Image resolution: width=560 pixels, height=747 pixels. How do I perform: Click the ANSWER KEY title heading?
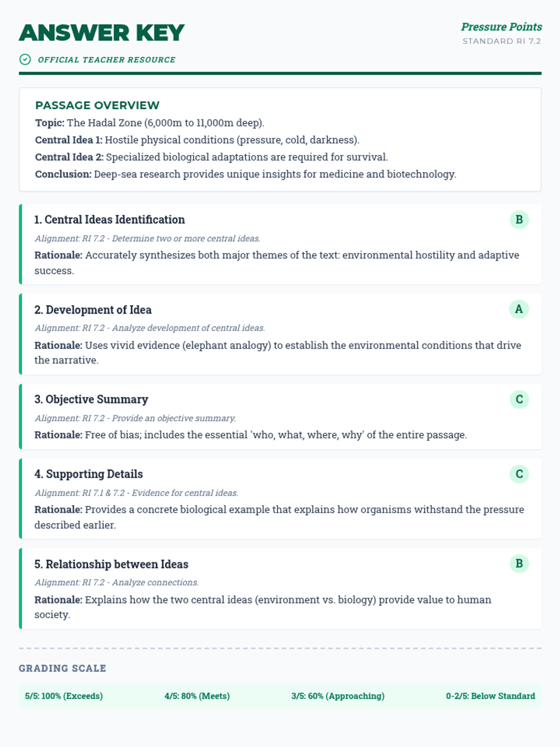click(102, 33)
